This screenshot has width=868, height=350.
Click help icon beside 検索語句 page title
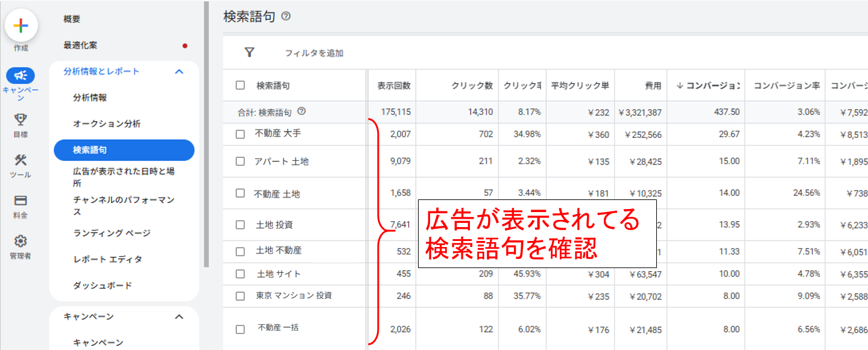286,17
